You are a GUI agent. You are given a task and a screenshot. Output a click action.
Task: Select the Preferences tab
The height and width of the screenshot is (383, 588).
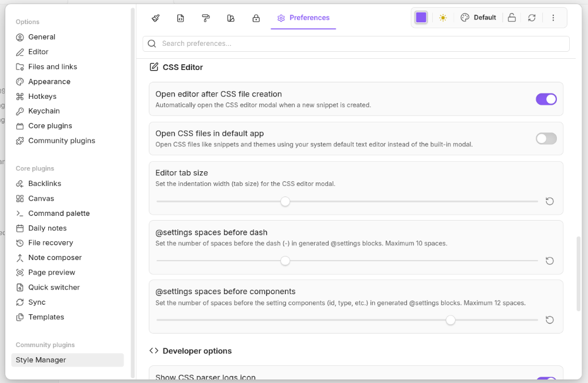pos(303,18)
